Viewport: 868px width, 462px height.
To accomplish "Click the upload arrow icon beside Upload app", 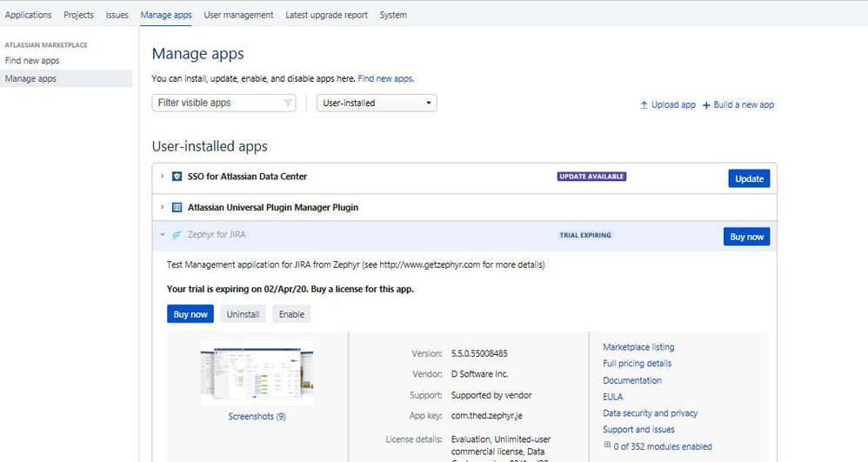I will [644, 104].
